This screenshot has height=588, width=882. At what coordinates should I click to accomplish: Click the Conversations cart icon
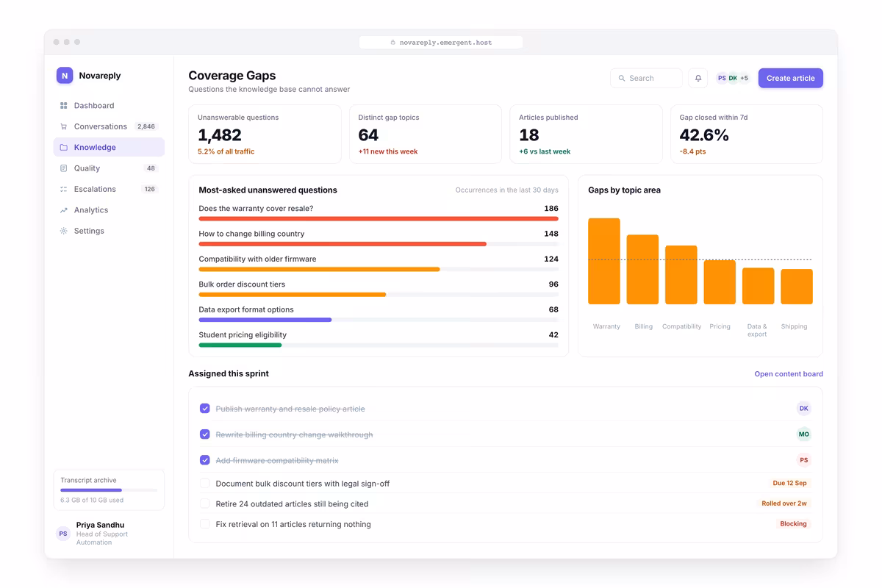coord(64,126)
